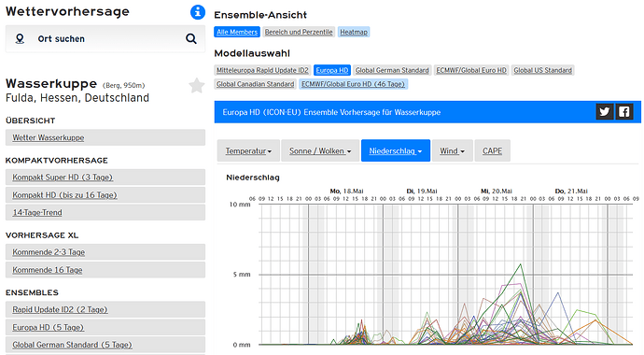
Task: Click the magnifier search icon
Action: [x=191, y=38]
